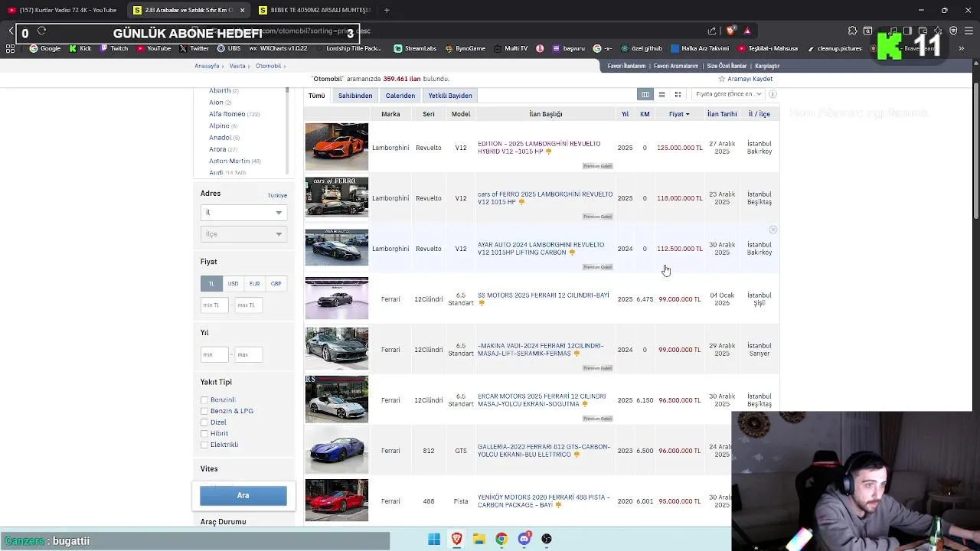Open Discord from the taskbar
This screenshot has width=980, height=551.
524,540
